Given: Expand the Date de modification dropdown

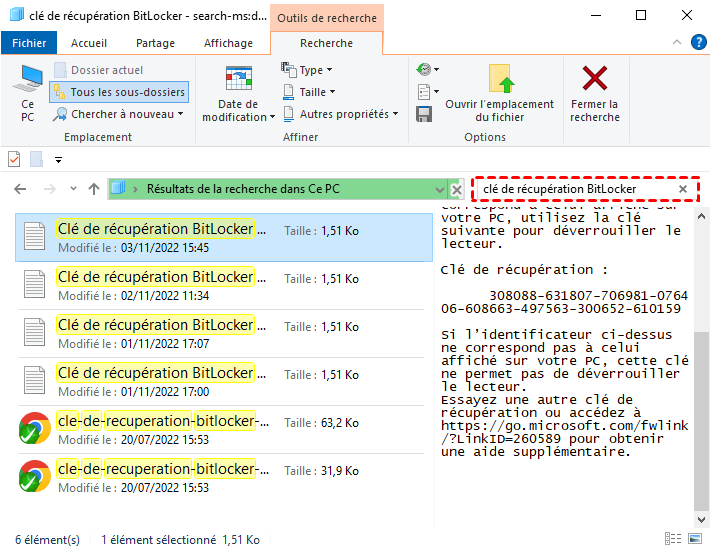Looking at the screenshot, I should tap(238, 100).
